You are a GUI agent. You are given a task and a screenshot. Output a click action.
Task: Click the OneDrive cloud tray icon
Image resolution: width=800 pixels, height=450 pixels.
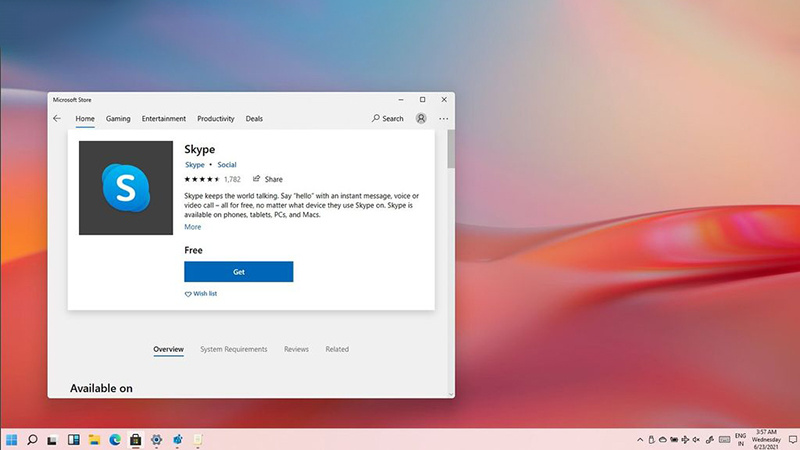tap(662, 439)
